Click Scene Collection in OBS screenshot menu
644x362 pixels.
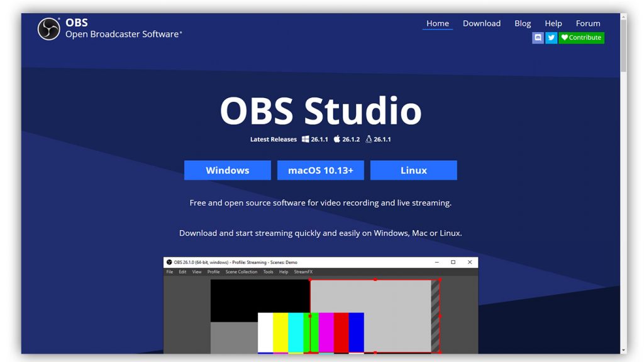241,271
